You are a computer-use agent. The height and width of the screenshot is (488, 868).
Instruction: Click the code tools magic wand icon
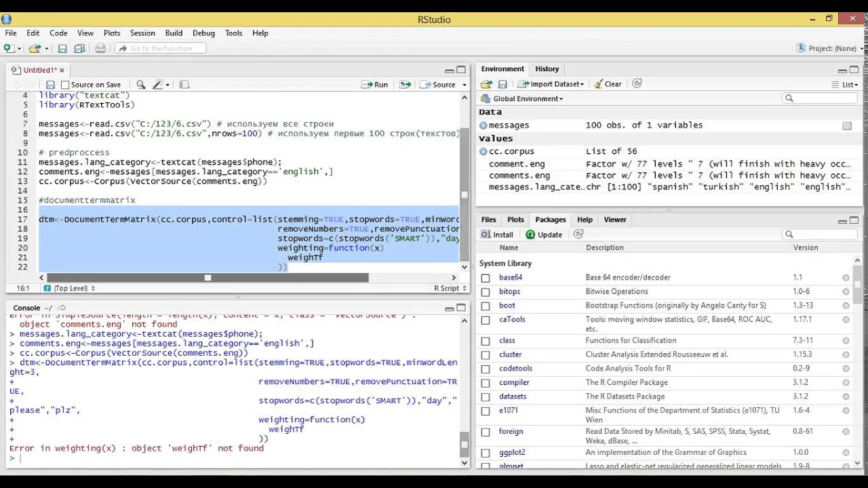159,85
